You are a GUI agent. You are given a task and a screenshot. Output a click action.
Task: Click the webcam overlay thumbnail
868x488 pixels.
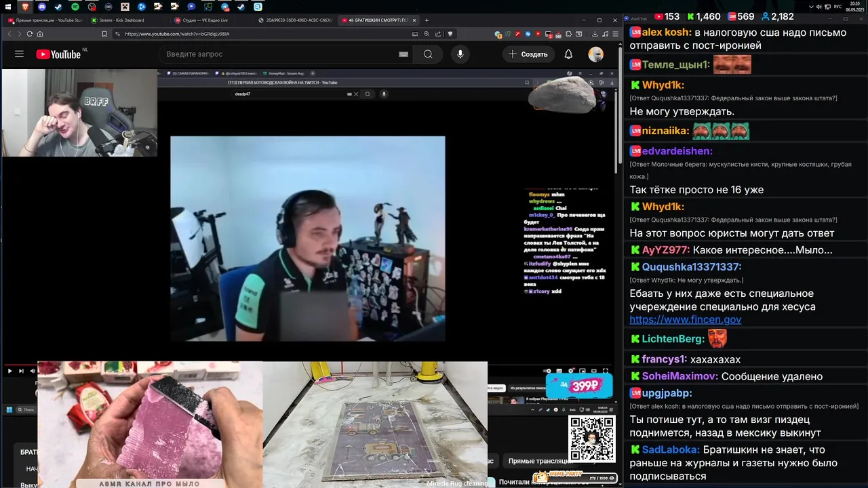[79, 113]
